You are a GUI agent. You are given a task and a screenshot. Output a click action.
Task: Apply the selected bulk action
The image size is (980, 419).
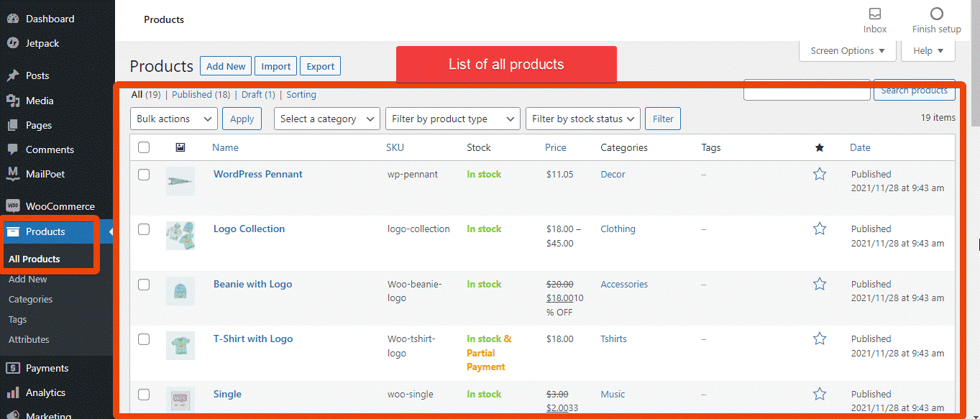(242, 119)
